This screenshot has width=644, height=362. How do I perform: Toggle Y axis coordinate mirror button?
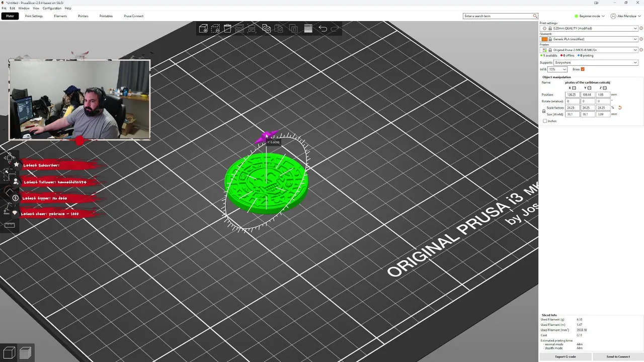click(x=589, y=88)
